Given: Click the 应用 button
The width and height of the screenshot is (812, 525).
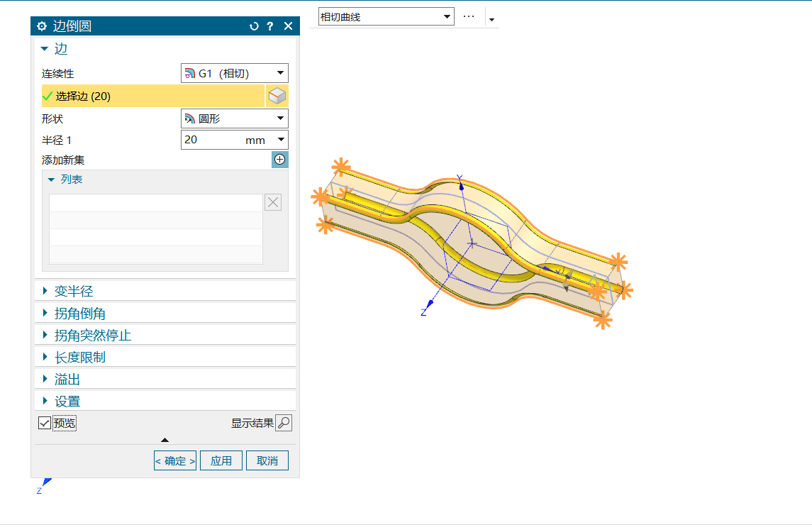Looking at the screenshot, I should coord(221,460).
